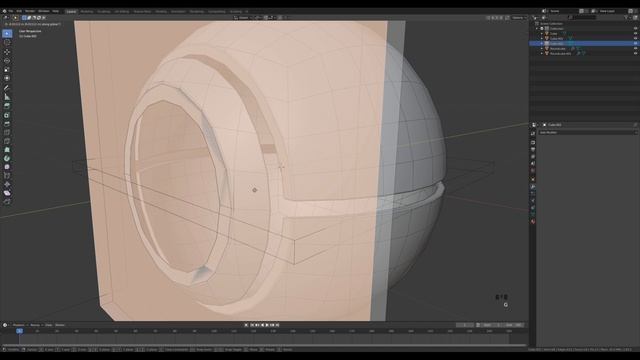This screenshot has width=640, height=360.
Task: Switch to the Shading workspace tab
Action: [x=161, y=11]
